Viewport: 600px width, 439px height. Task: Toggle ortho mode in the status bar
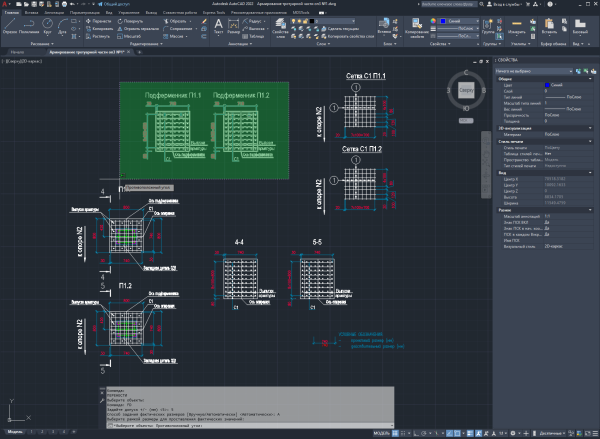[416, 433]
